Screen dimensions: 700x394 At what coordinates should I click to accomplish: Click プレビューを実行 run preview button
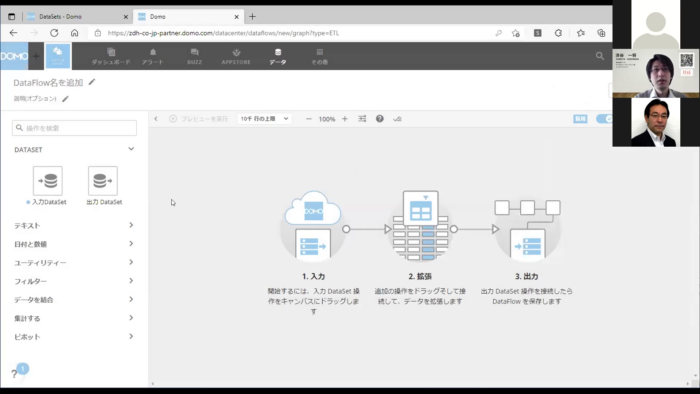coord(199,119)
